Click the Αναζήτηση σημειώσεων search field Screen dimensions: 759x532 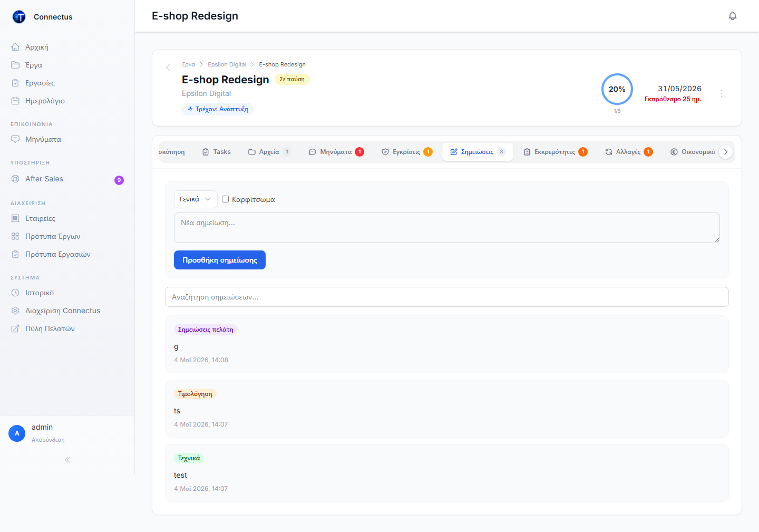[x=447, y=297]
